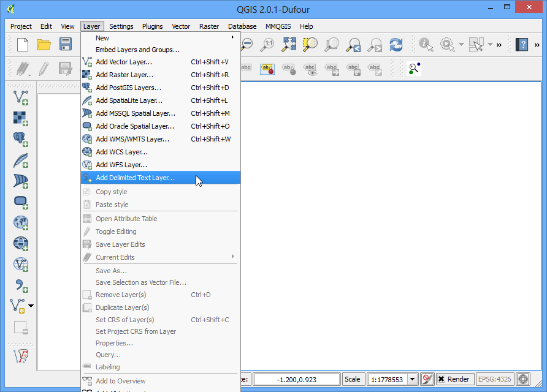Open the Settings menu
Viewport: 547px width, 392px height.
click(x=121, y=26)
